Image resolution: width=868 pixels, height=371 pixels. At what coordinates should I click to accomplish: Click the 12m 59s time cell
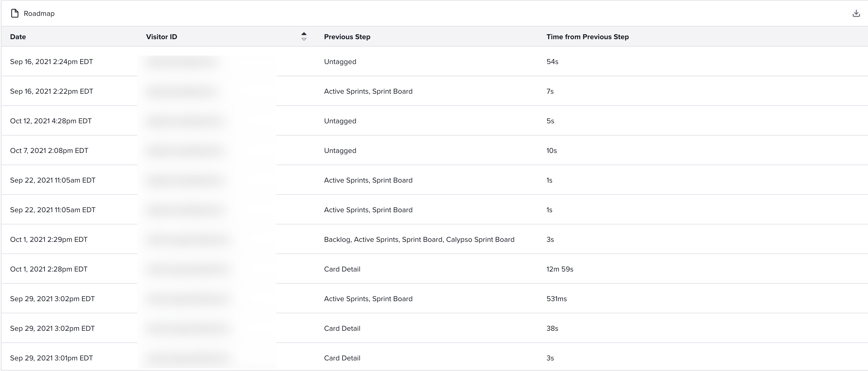(x=560, y=269)
